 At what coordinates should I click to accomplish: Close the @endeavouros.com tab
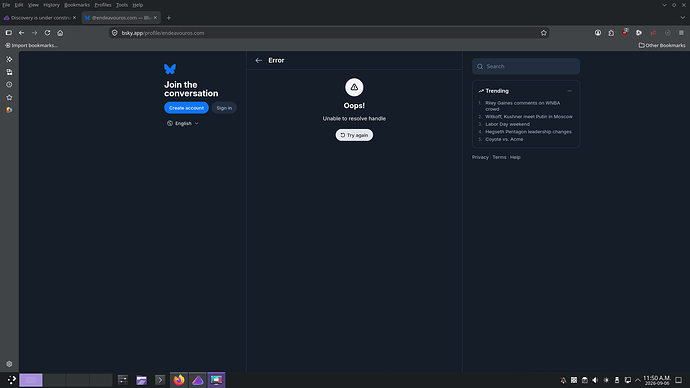(155, 18)
